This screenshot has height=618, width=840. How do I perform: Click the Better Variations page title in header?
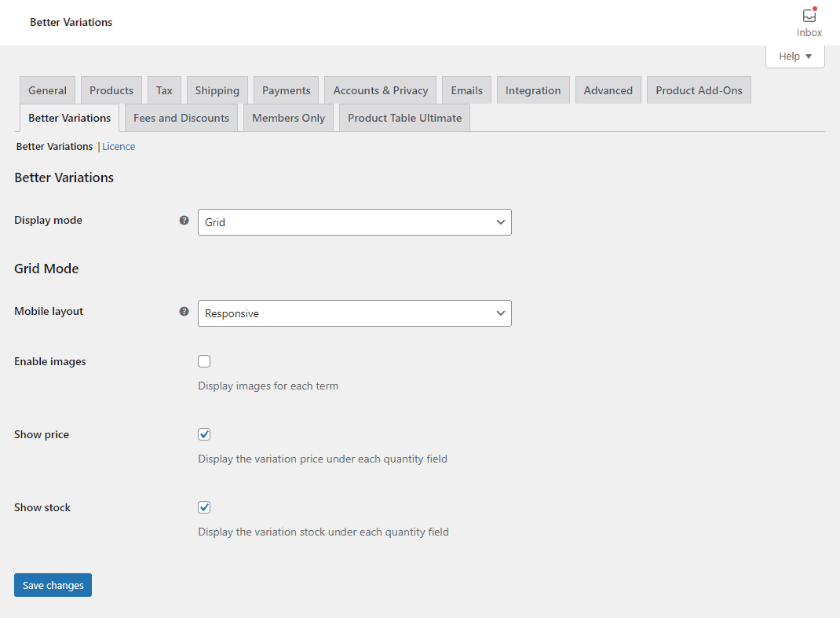tap(71, 22)
